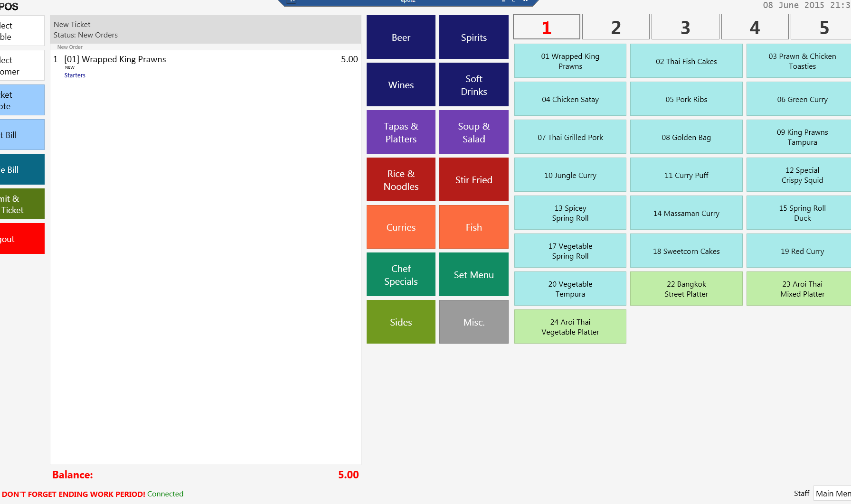Select number 3 at the top

coord(685,27)
